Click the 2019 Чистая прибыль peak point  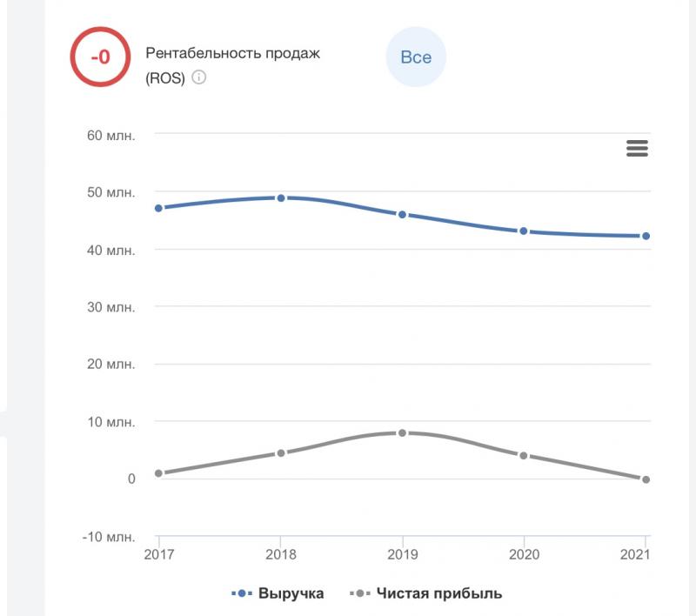pyautogui.click(x=402, y=432)
